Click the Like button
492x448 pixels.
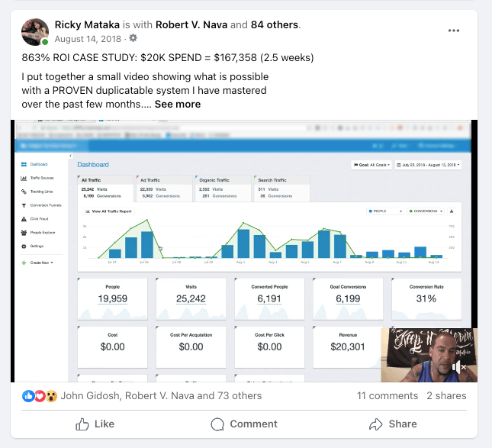(x=94, y=424)
